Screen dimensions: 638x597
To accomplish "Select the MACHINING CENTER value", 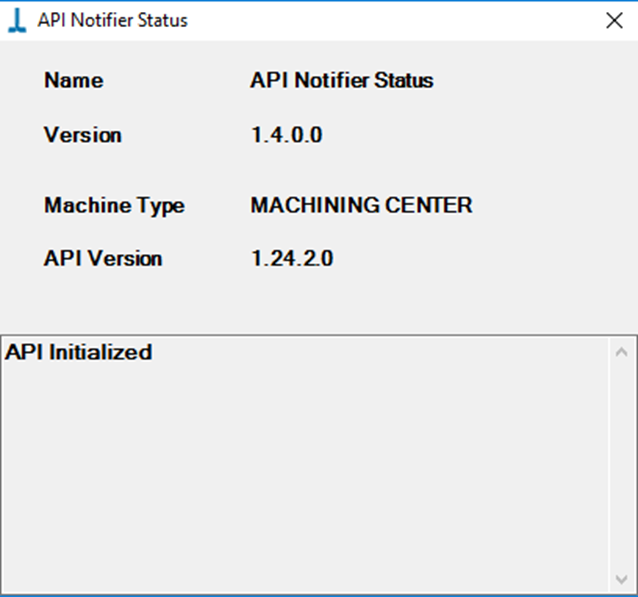I will [x=361, y=205].
